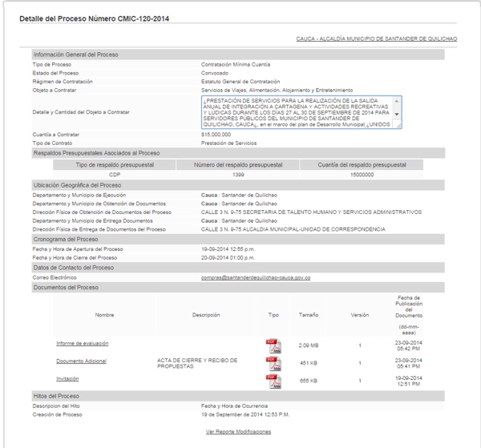Screen dimensions: 481x448
Task: Click the Estatuto General de Contratación value
Action: (x=240, y=82)
